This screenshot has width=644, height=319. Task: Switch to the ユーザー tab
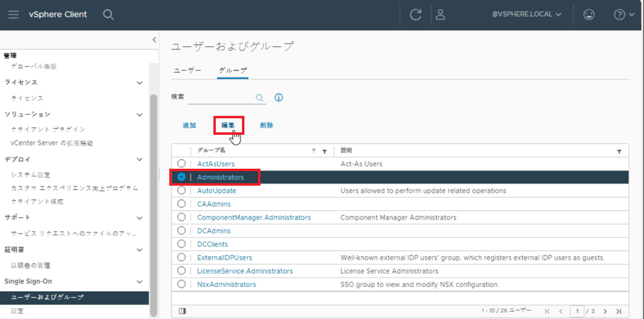click(x=188, y=71)
